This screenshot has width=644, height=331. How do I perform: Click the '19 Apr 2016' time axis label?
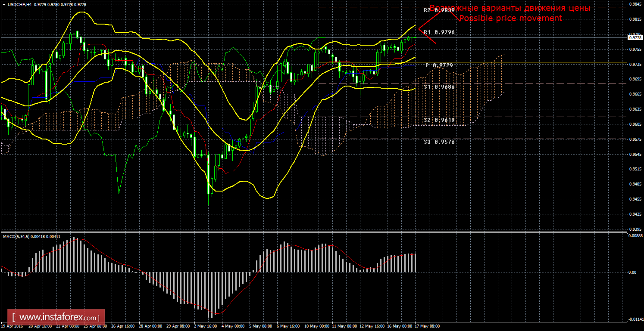pyautogui.click(x=13, y=326)
